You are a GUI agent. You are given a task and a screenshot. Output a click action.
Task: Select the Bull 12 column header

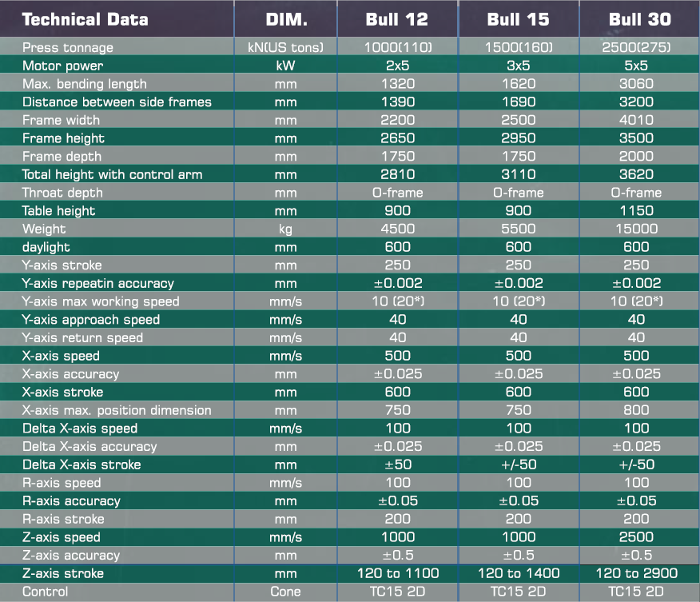[397, 18]
